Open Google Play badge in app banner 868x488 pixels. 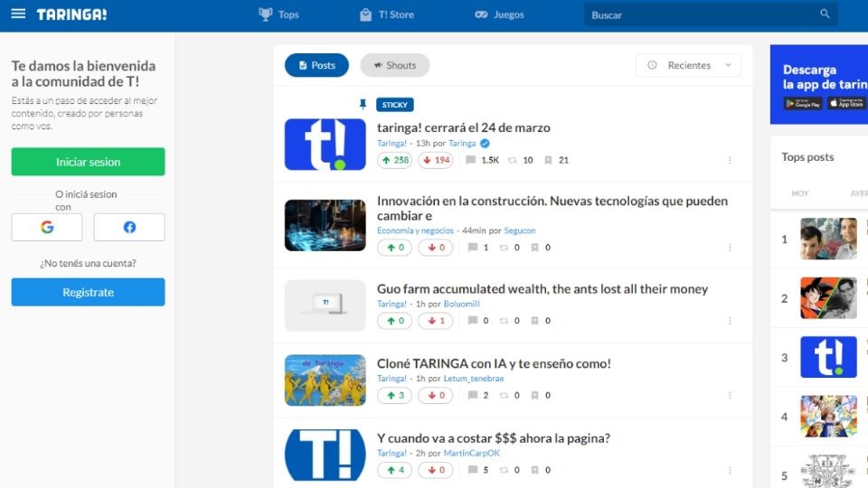803,103
